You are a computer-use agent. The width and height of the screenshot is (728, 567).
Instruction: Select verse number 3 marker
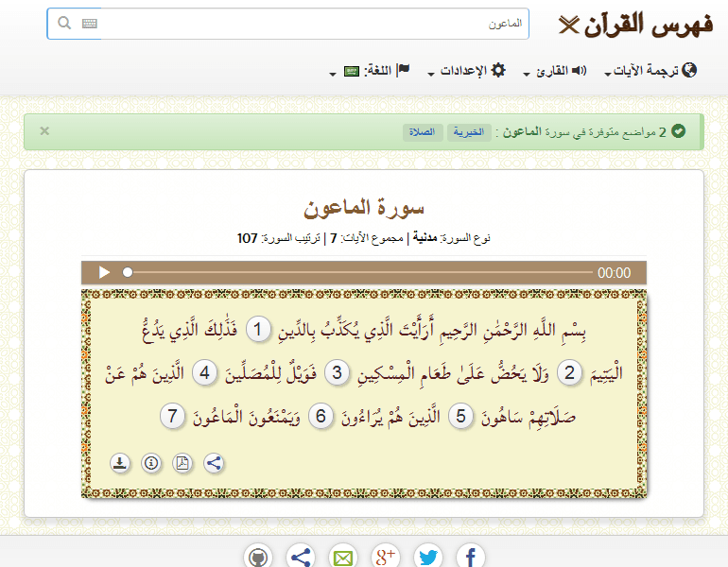[x=337, y=372]
